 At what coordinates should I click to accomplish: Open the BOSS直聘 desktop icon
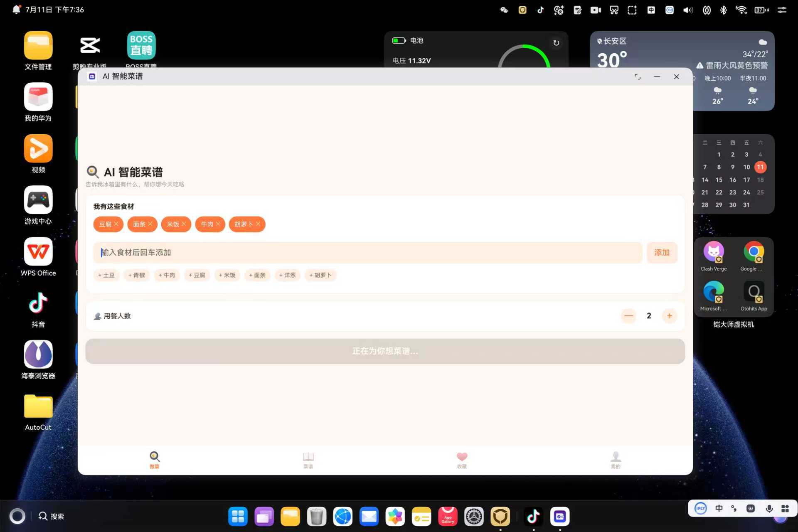click(x=141, y=46)
